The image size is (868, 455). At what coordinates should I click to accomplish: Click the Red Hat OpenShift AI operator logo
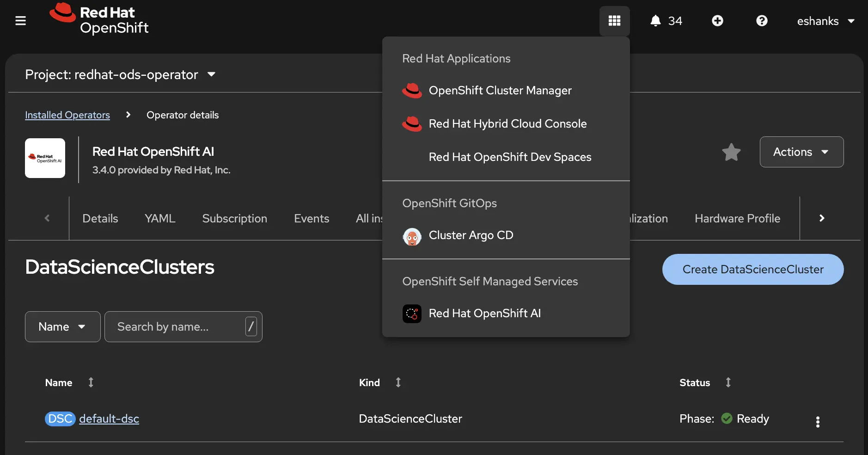point(45,158)
